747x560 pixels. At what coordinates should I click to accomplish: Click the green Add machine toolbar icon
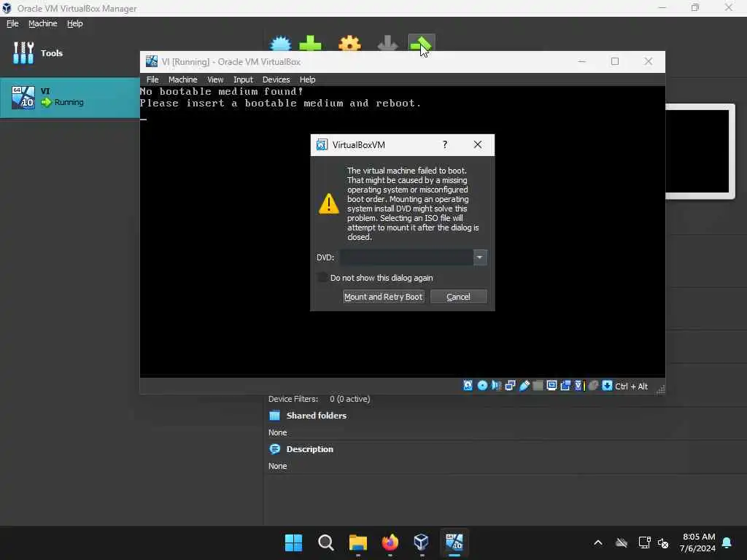[x=310, y=44]
